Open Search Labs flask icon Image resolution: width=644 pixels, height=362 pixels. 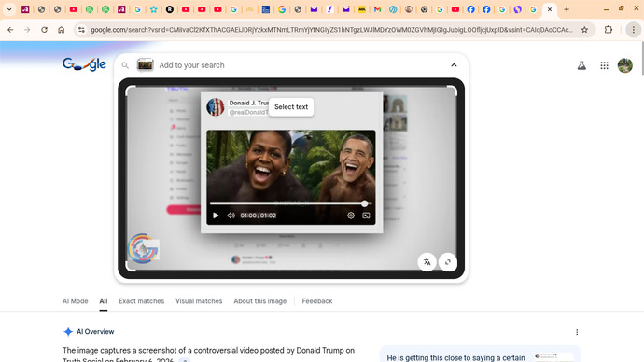581,65
